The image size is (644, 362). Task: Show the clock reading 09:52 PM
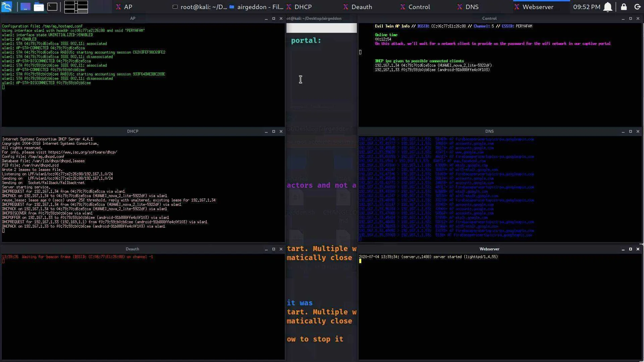pyautogui.click(x=587, y=7)
